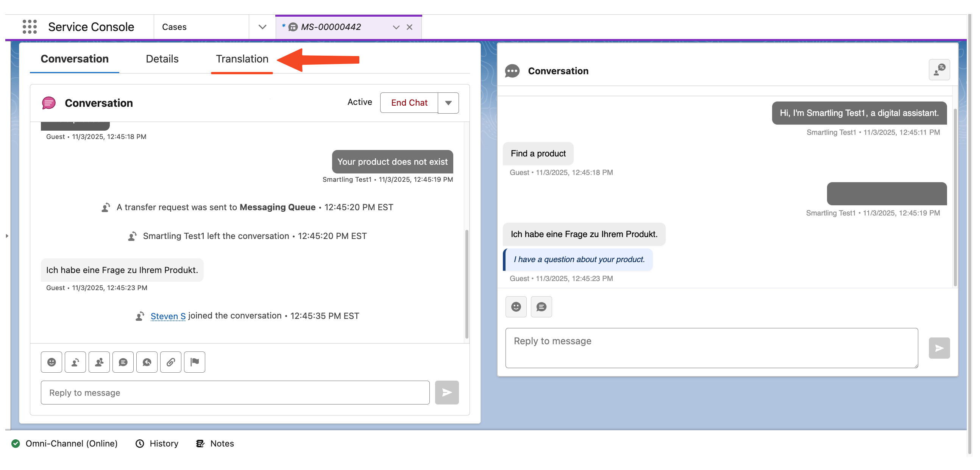Click the quick text icon in translation panel

541,307
